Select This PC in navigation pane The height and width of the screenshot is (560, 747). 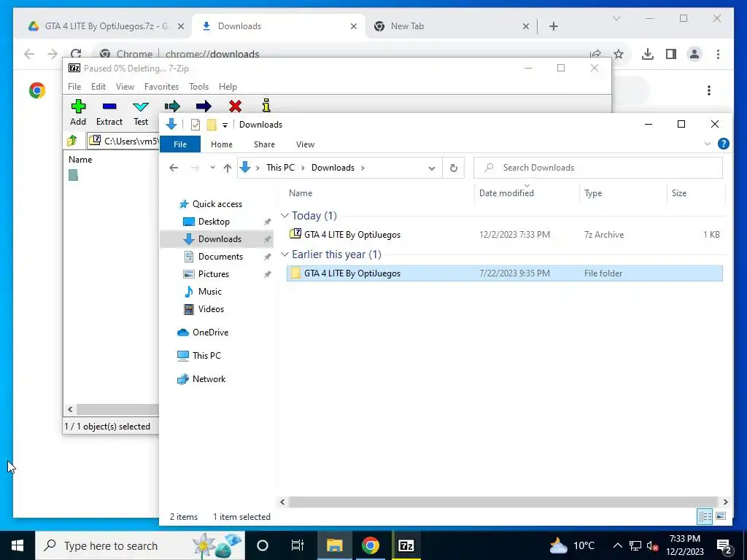(x=206, y=356)
